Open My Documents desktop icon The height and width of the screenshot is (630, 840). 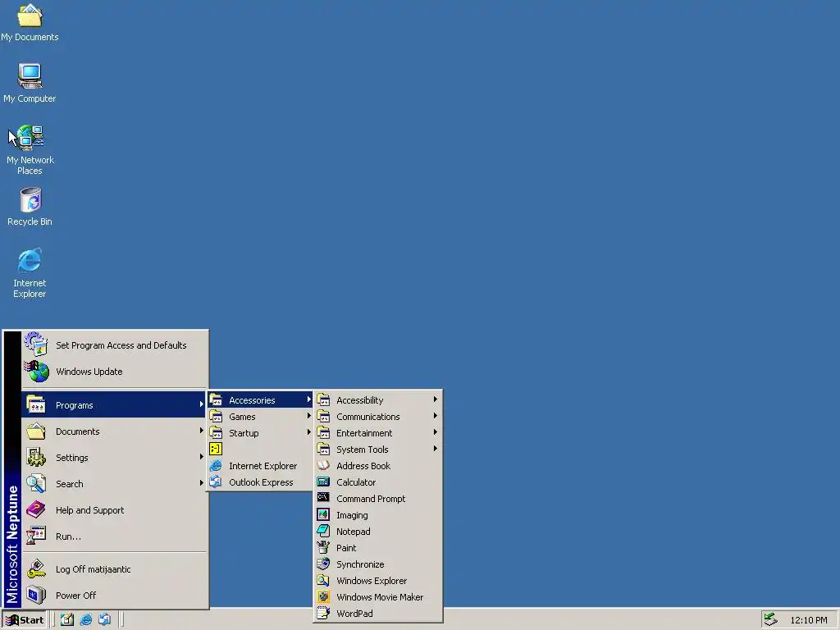(30, 21)
